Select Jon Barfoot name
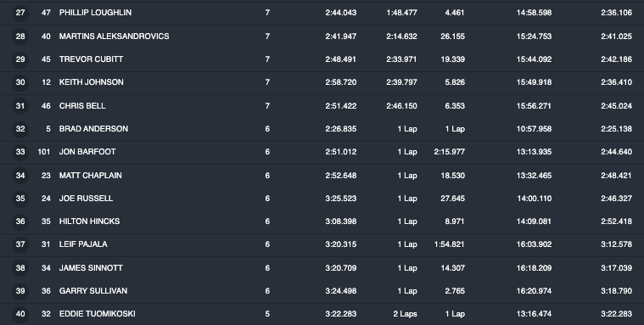644x325 pixels. (87, 152)
